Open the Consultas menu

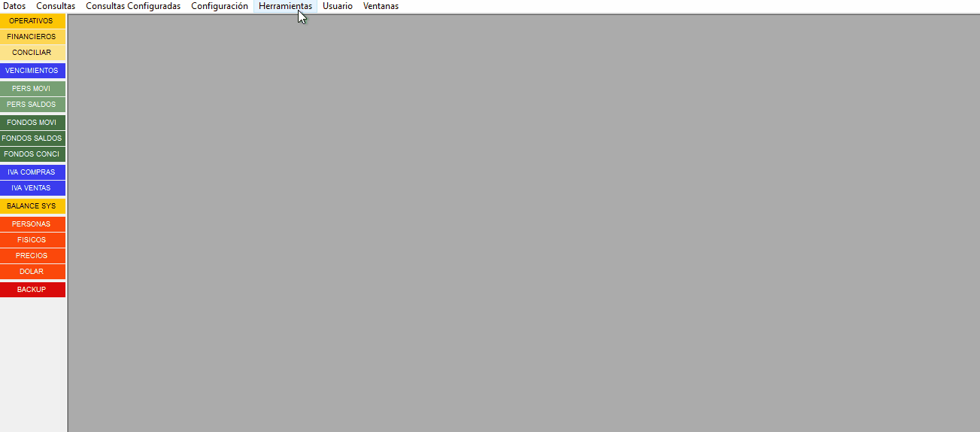click(x=56, y=6)
